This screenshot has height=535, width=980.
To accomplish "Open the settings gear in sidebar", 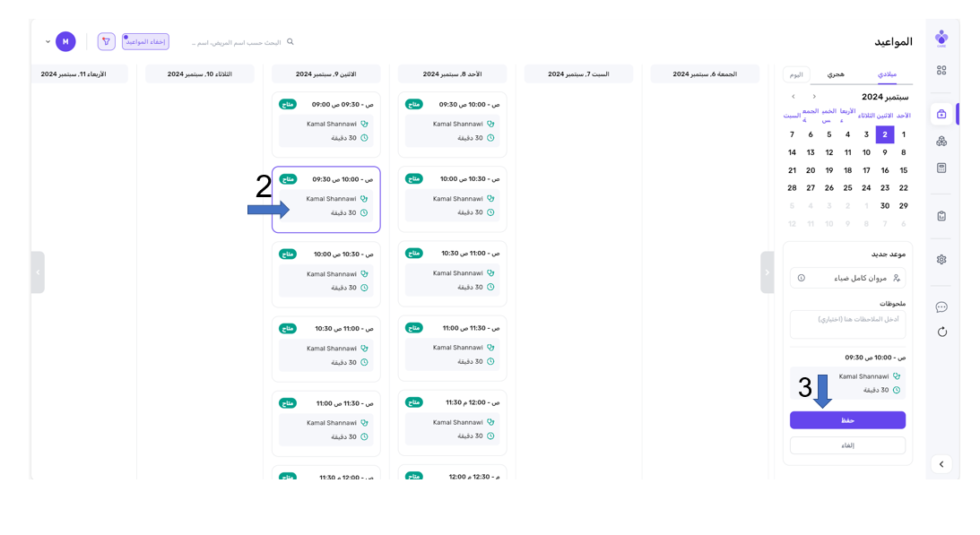I will click(x=941, y=259).
